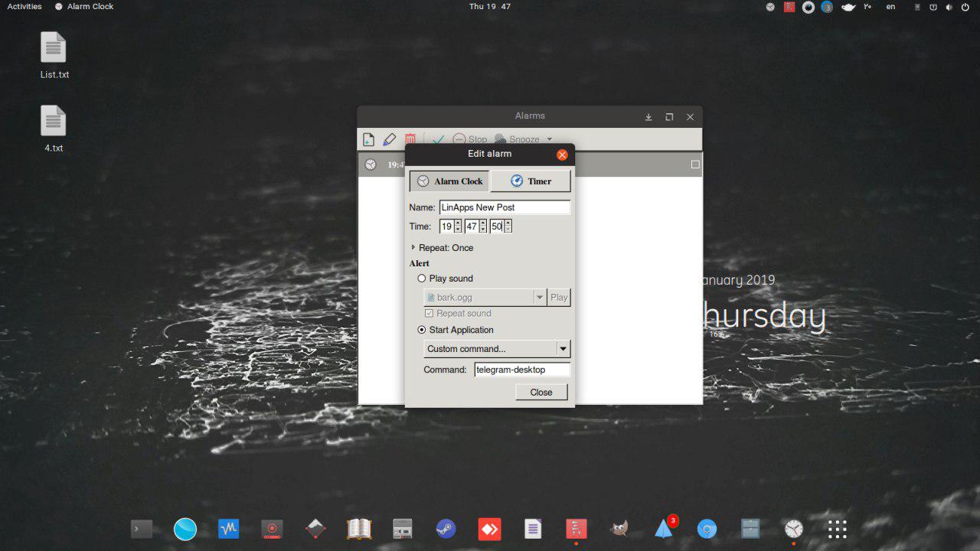Toggle the alarm row checkbox in Alarms list
The image size is (980, 551).
tap(694, 165)
